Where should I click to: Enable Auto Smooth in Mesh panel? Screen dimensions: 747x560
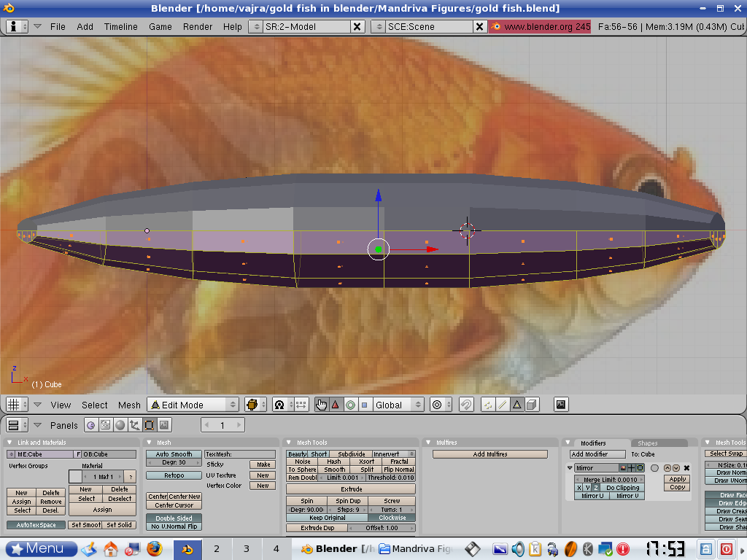click(174, 454)
